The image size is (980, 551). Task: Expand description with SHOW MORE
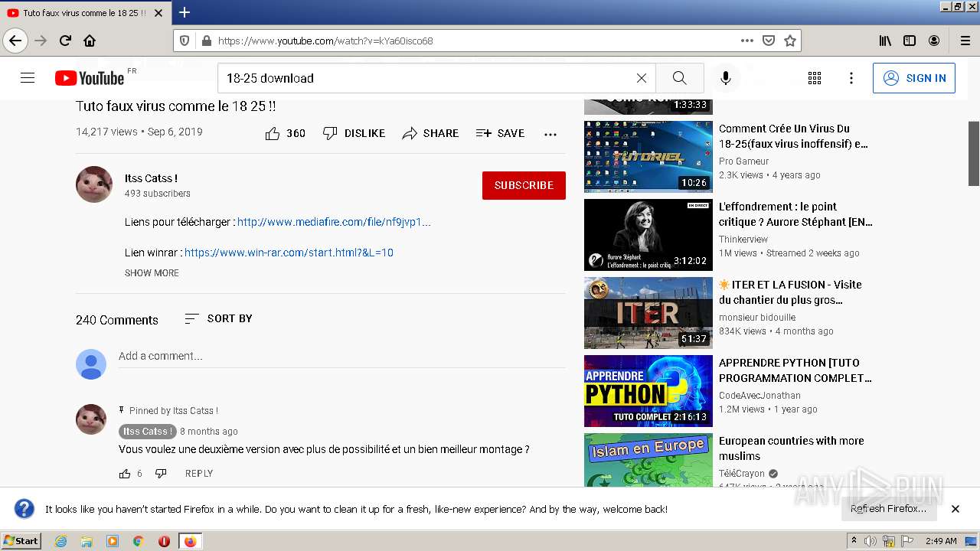coord(152,273)
